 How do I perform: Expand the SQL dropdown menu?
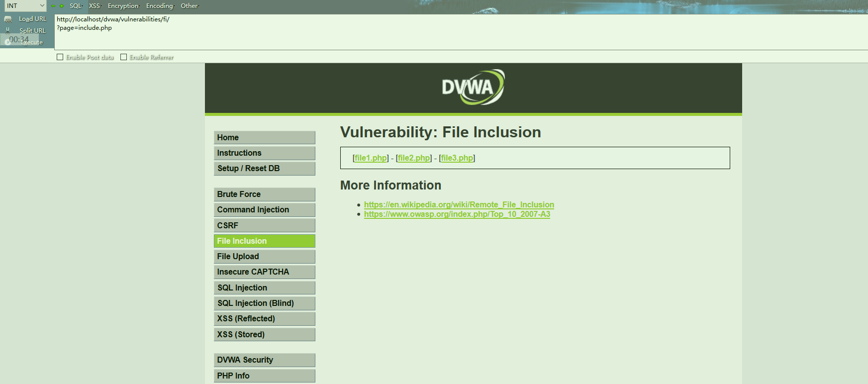point(76,6)
